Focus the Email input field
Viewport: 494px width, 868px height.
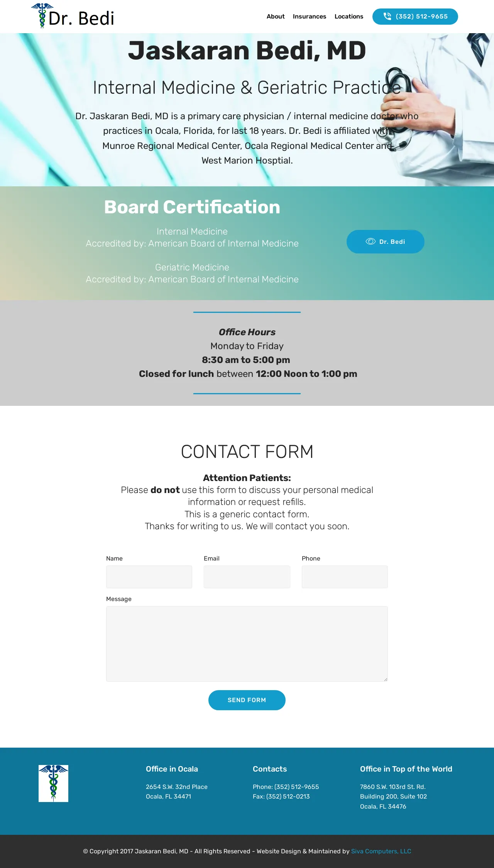[247, 577]
